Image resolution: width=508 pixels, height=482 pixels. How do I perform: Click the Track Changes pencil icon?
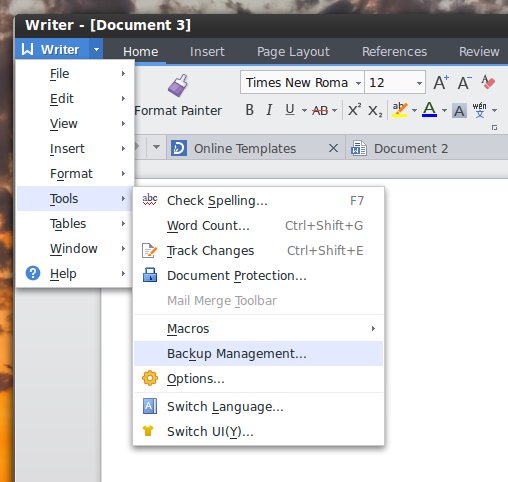coord(150,251)
